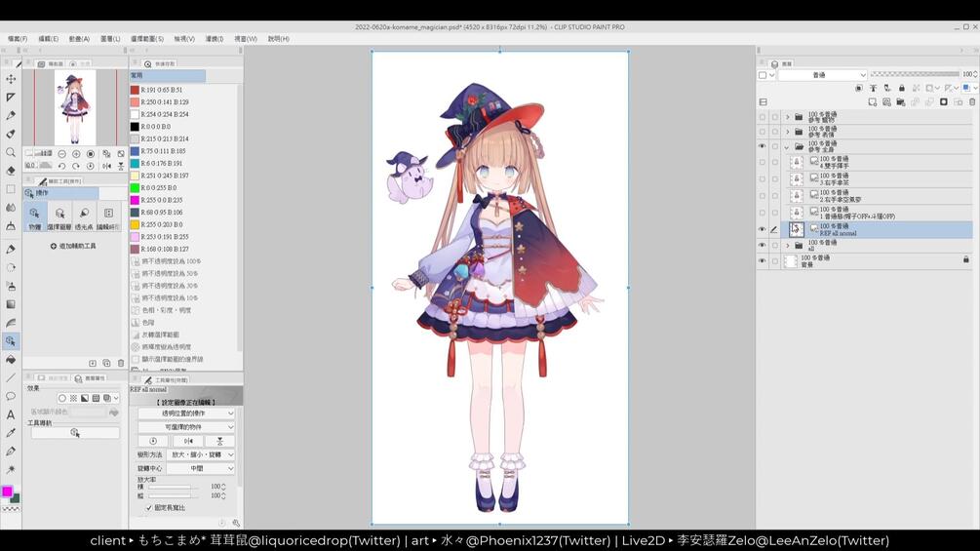Click the lock layer icon
980x551 pixels.
click(901, 88)
